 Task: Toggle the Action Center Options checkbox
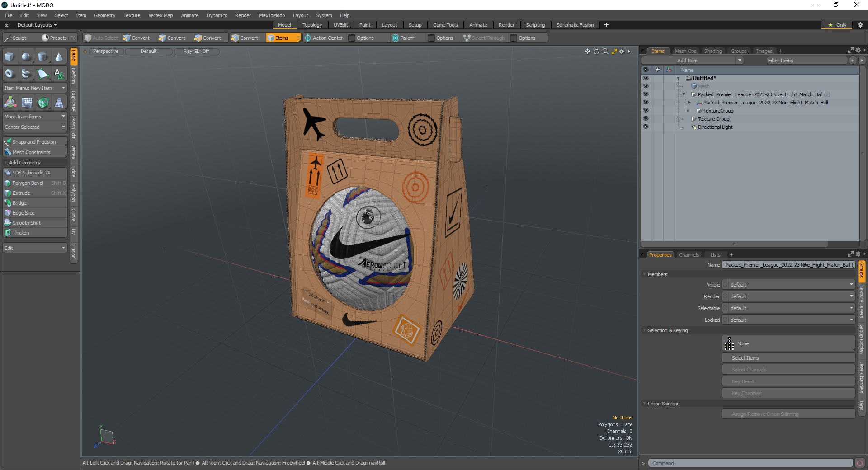pyautogui.click(x=352, y=38)
